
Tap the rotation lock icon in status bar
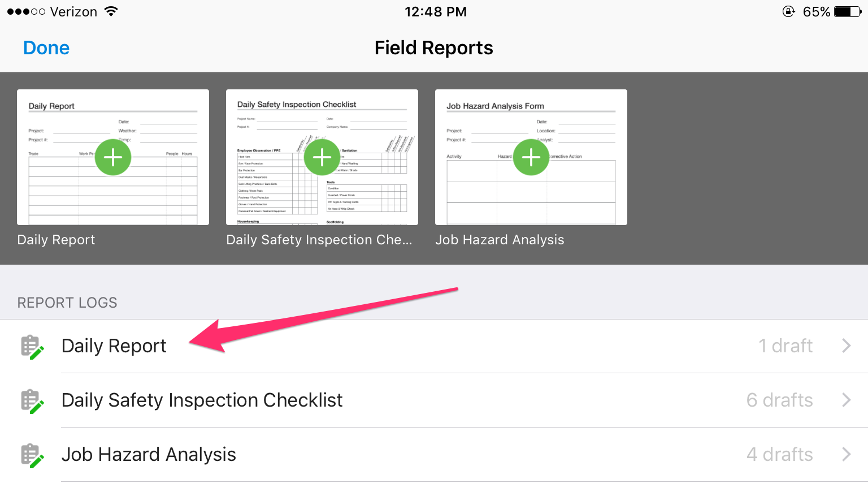point(788,11)
